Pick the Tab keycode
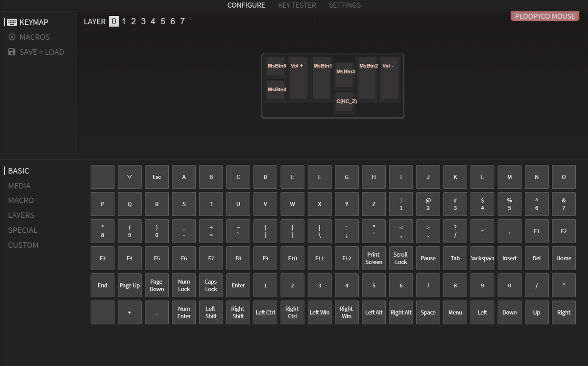 click(x=455, y=258)
